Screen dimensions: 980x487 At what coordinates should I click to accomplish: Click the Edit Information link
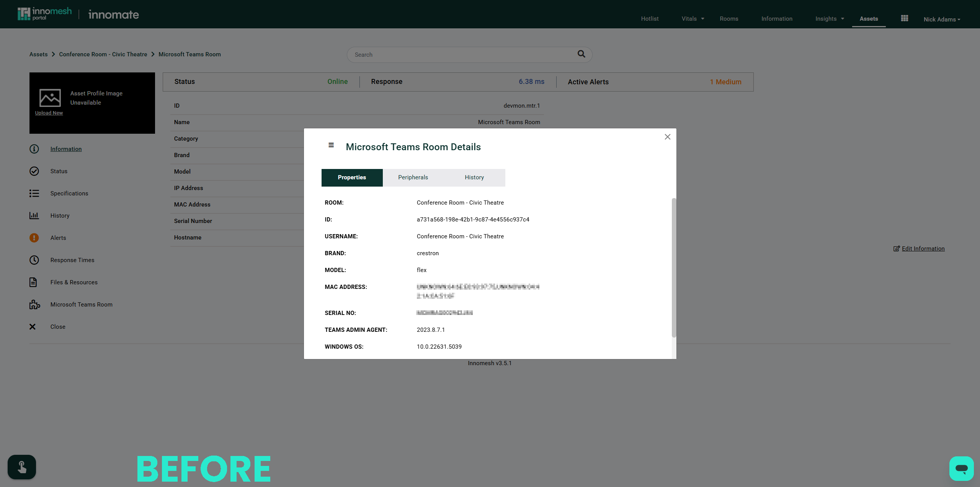pyautogui.click(x=923, y=249)
